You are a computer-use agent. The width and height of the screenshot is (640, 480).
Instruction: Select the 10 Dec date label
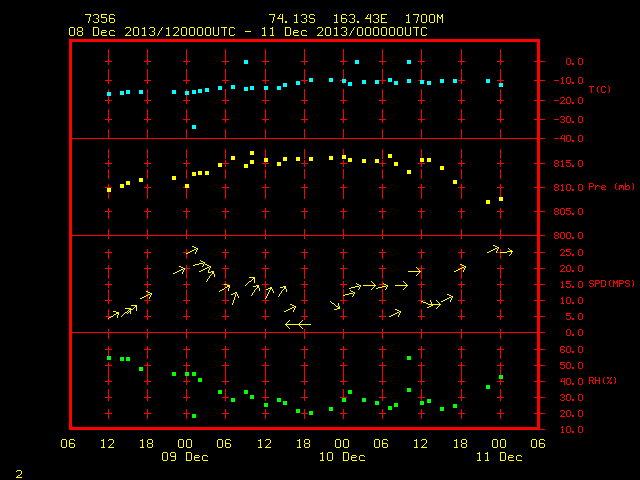pyautogui.click(x=342, y=457)
